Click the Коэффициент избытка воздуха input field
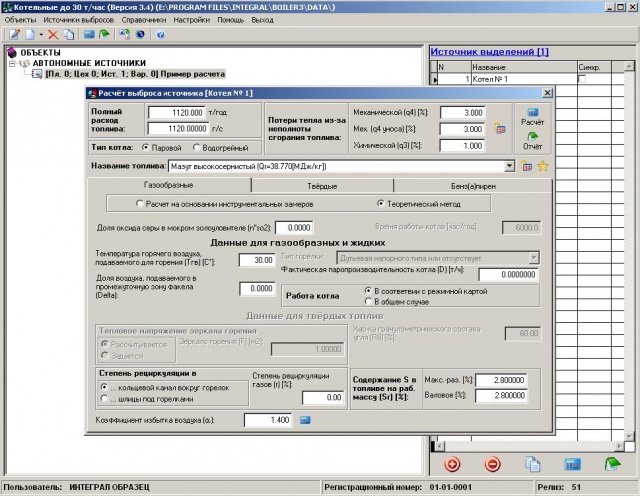 [x=268, y=421]
